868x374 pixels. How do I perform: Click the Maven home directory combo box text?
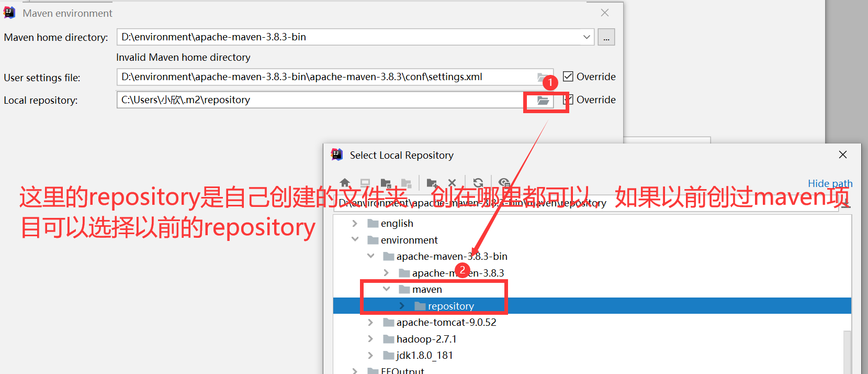coord(213,37)
